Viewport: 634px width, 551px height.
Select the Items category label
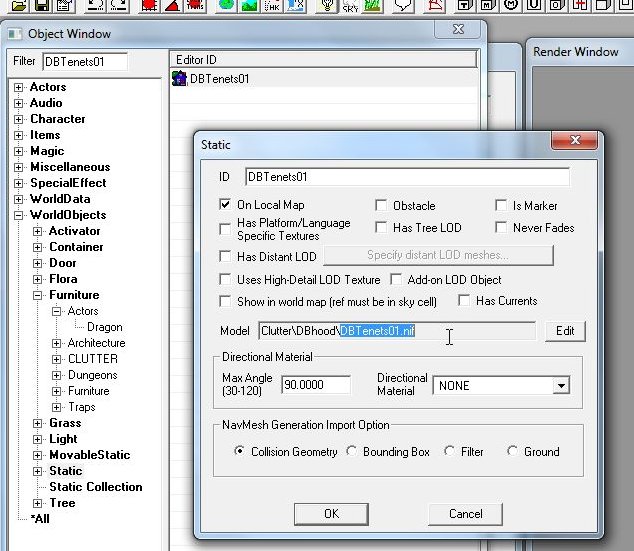click(45, 135)
